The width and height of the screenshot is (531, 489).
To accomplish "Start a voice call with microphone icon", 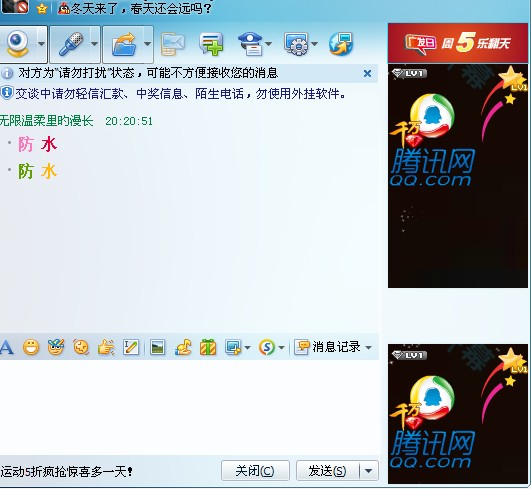I will 70,44.
